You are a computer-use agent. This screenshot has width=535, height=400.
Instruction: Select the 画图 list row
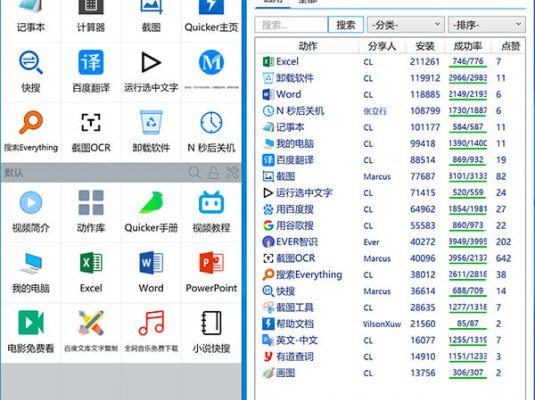pyautogui.click(x=391, y=373)
